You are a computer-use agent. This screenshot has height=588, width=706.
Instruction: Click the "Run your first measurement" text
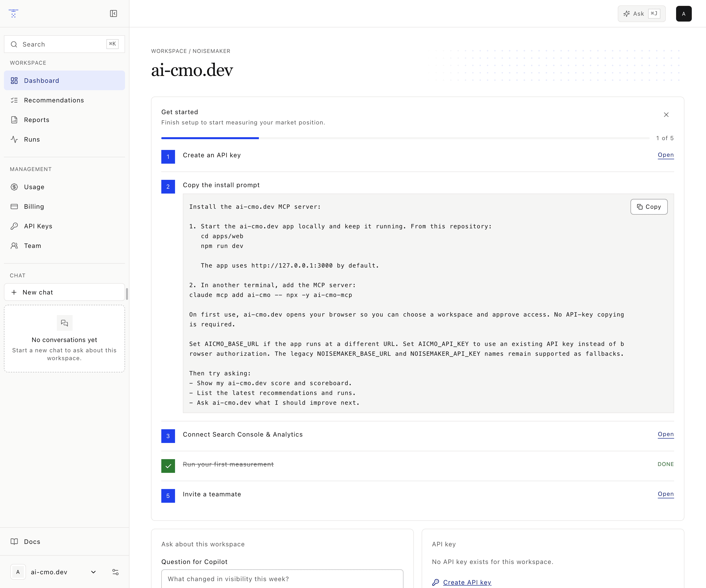228,464
